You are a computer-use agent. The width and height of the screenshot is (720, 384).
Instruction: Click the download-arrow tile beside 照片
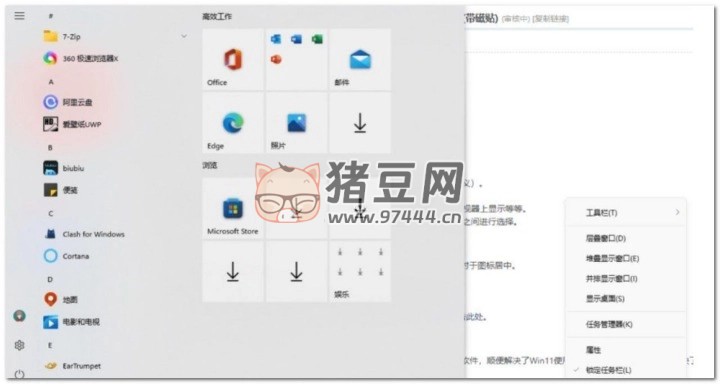coord(360,123)
